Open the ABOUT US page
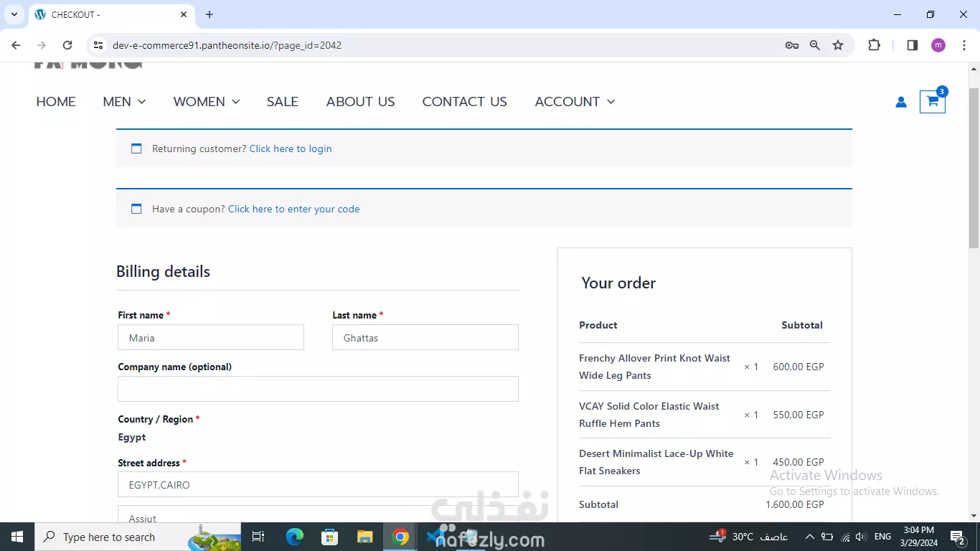 (361, 102)
